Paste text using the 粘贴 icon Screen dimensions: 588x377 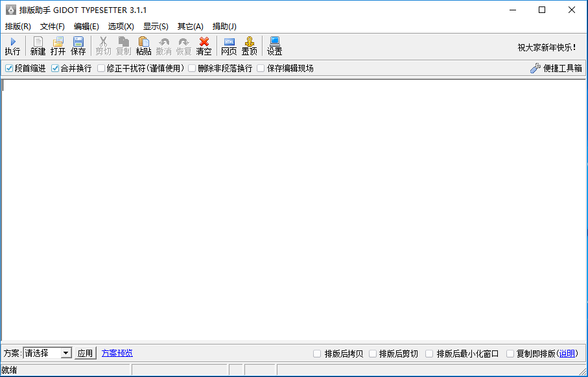coord(144,45)
